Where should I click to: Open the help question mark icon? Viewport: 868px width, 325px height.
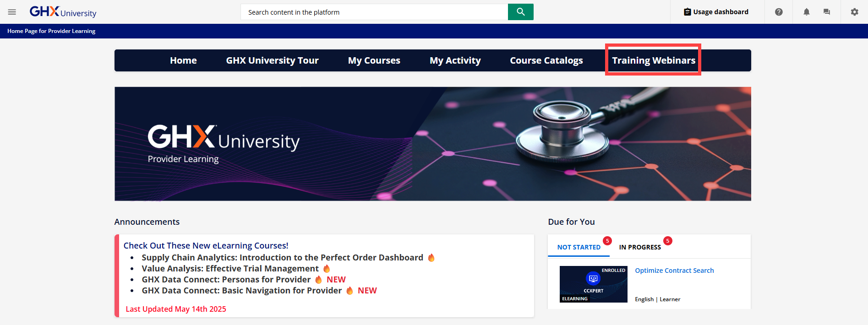click(x=779, y=12)
